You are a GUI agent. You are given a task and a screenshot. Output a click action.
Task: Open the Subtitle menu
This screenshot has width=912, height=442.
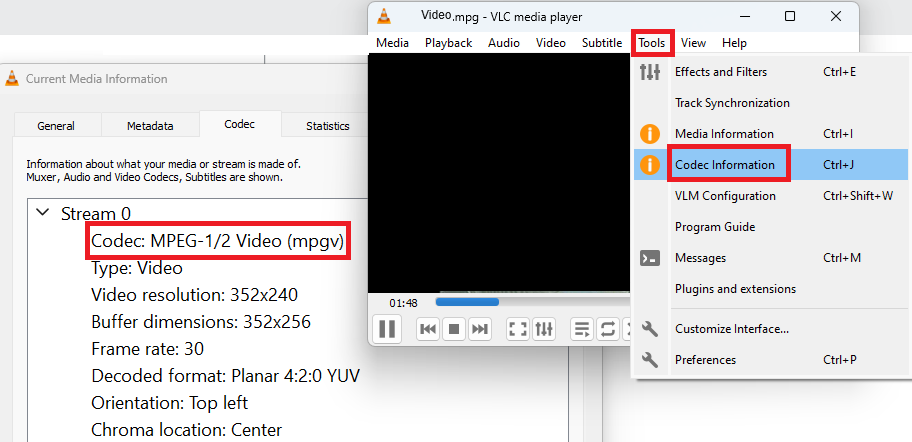pos(602,43)
